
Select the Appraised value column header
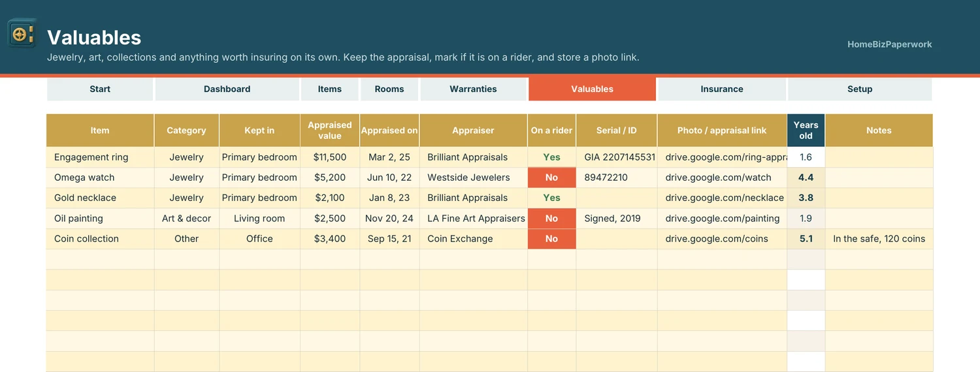pos(329,131)
